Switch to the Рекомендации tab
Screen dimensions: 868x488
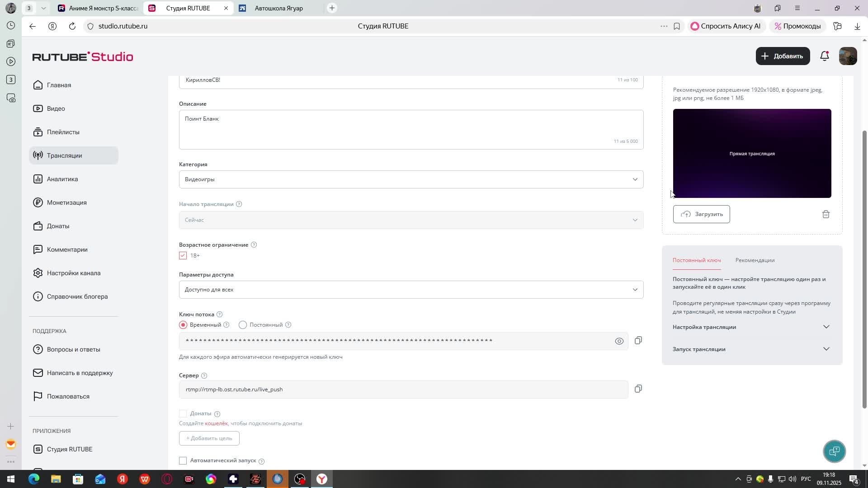click(x=755, y=260)
